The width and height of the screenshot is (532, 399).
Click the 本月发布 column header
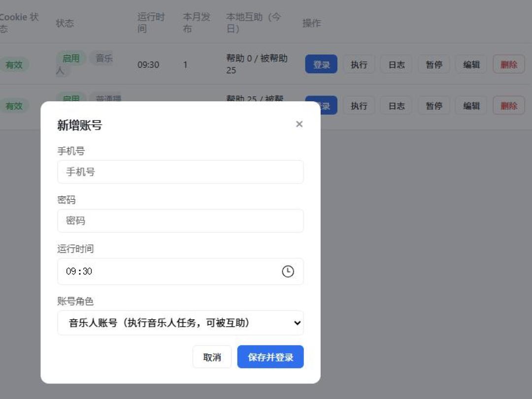[x=197, y=23]
